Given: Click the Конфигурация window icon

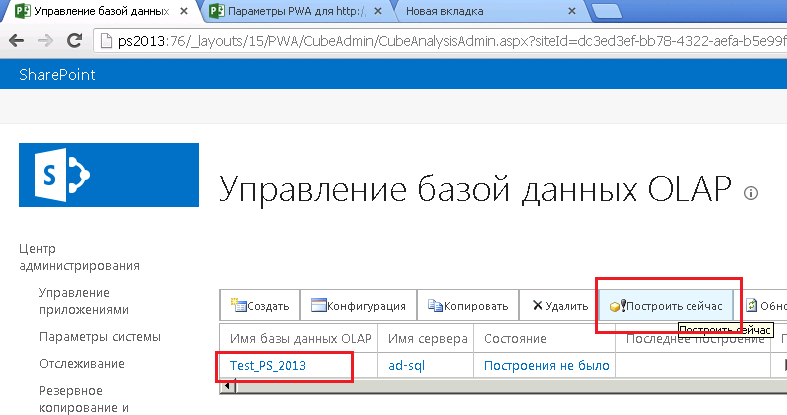Looking at the screenshot, I should point(319,305).
